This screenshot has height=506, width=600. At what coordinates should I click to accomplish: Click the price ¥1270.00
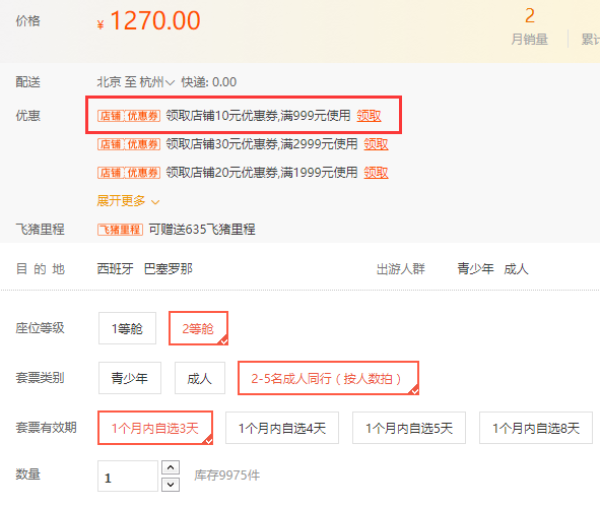tap(148, 21)
